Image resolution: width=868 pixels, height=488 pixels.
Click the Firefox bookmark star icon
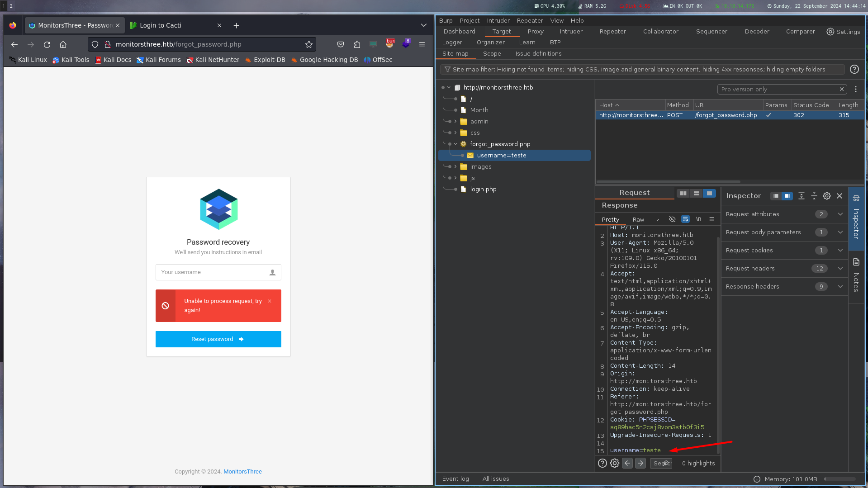(x=309, y=44)
